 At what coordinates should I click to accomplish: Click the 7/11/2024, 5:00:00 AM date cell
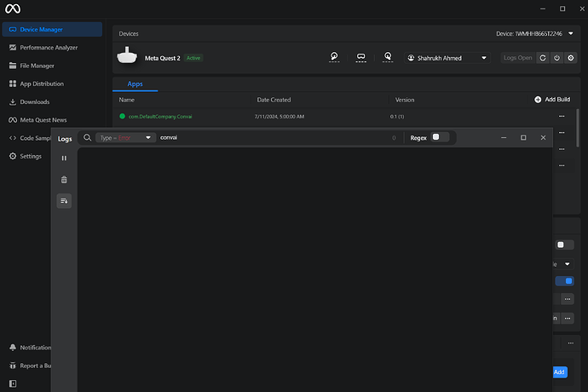[280, 117]
